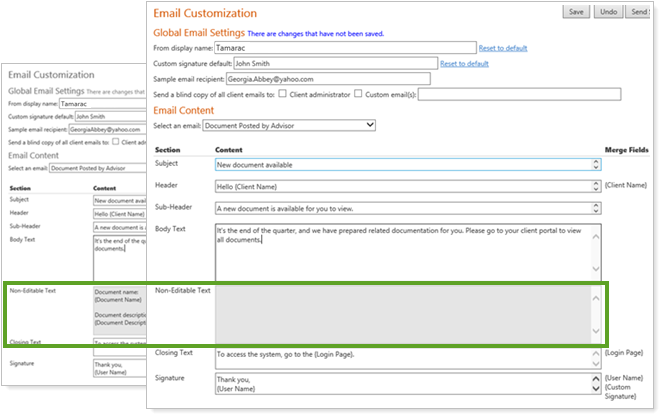The image size is (662, 418).
Task: Reset custom signature default link
Action: tap(464, 64)
